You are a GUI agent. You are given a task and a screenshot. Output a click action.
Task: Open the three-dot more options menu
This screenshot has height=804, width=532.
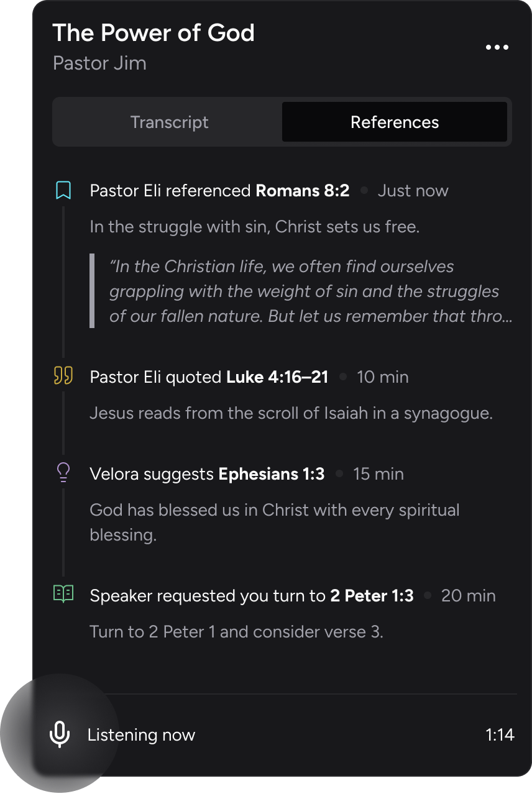pos(497,47)
